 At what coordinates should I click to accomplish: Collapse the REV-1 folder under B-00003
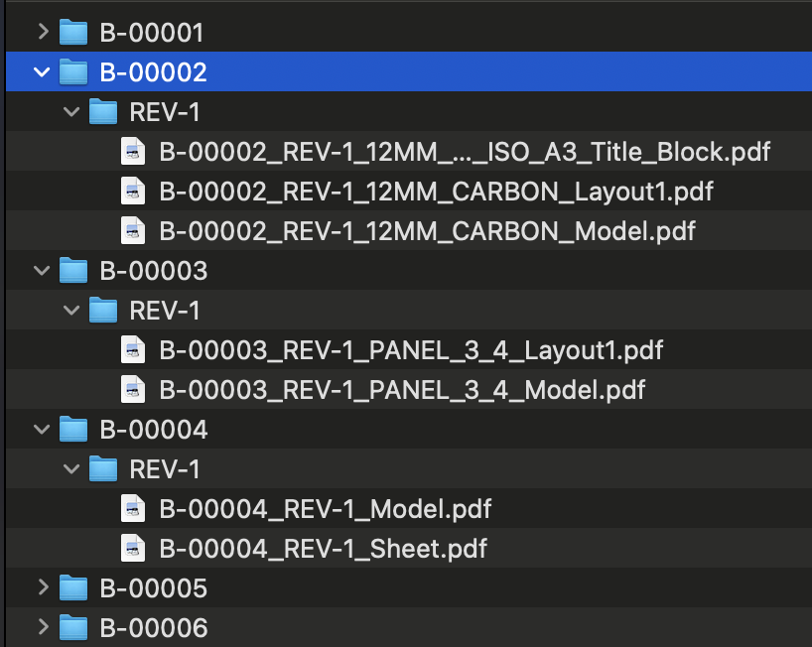(x=71, y=310)
